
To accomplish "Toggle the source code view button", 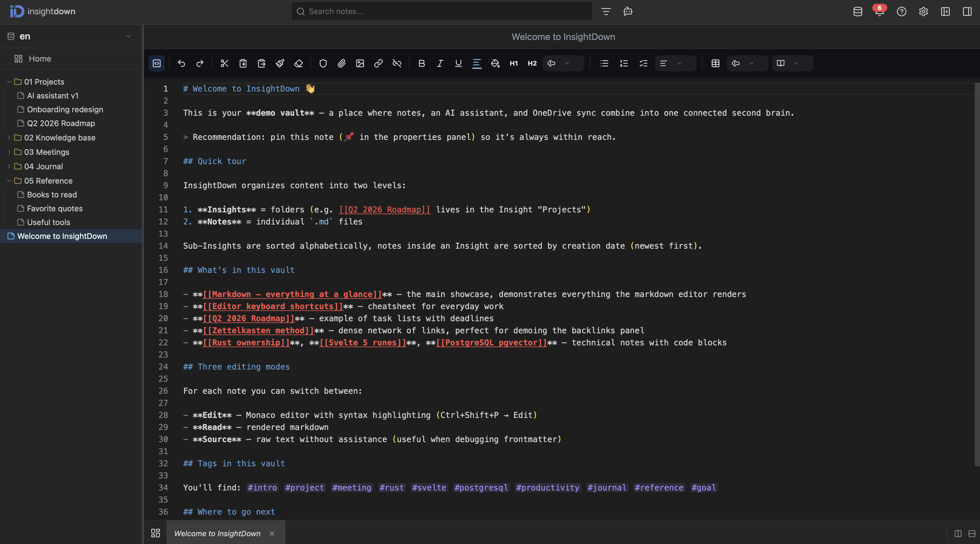I will tap(157, 64).
